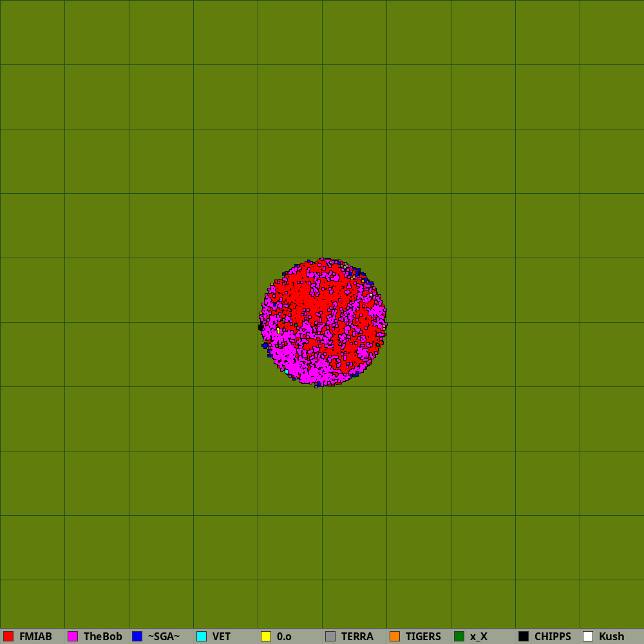Select the green x_X legend swatch
The image size is (644, 644).
coord(459,636)
